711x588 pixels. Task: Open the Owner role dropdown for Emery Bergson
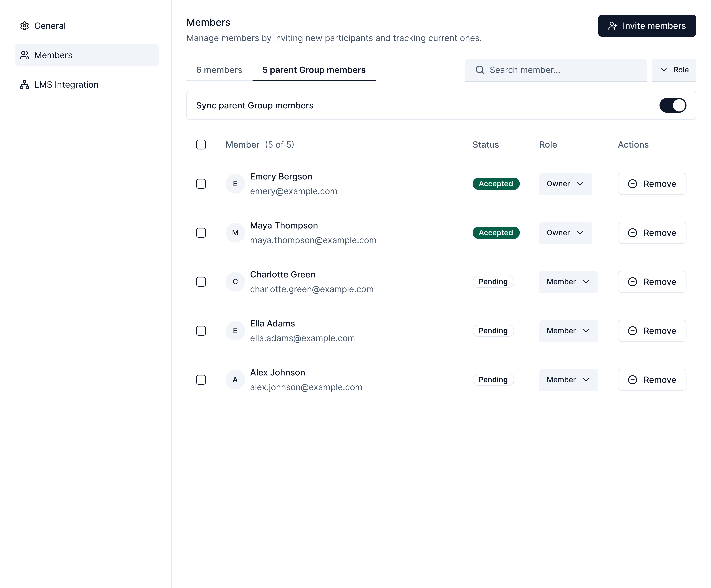pos(565,184)
